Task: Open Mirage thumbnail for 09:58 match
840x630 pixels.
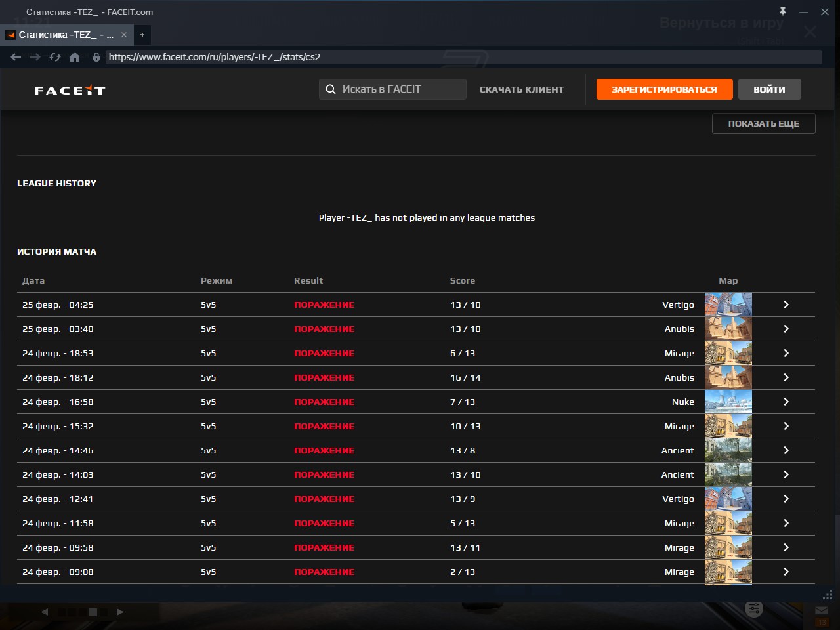Action: coord(728,547)
